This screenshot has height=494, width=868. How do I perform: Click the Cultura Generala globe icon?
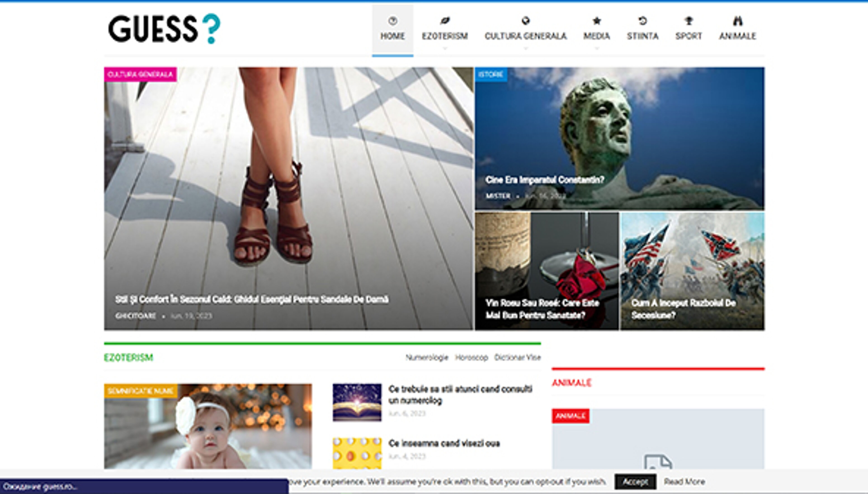(526, 21)
